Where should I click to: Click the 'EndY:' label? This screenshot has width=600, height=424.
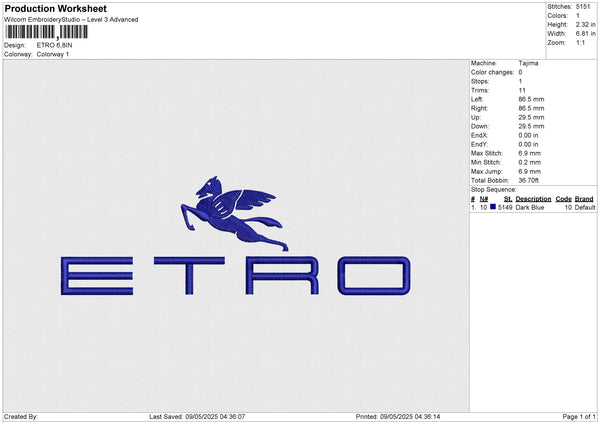click(479, 144)
